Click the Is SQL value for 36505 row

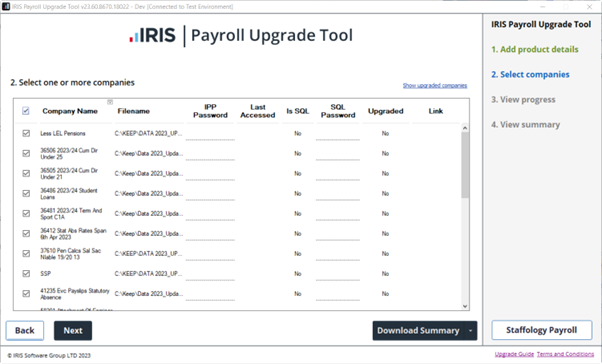[298, 173]
